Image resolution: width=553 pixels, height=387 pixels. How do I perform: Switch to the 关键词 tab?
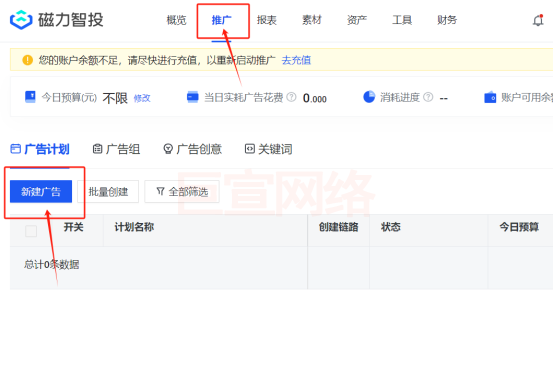tap(268, 149)
